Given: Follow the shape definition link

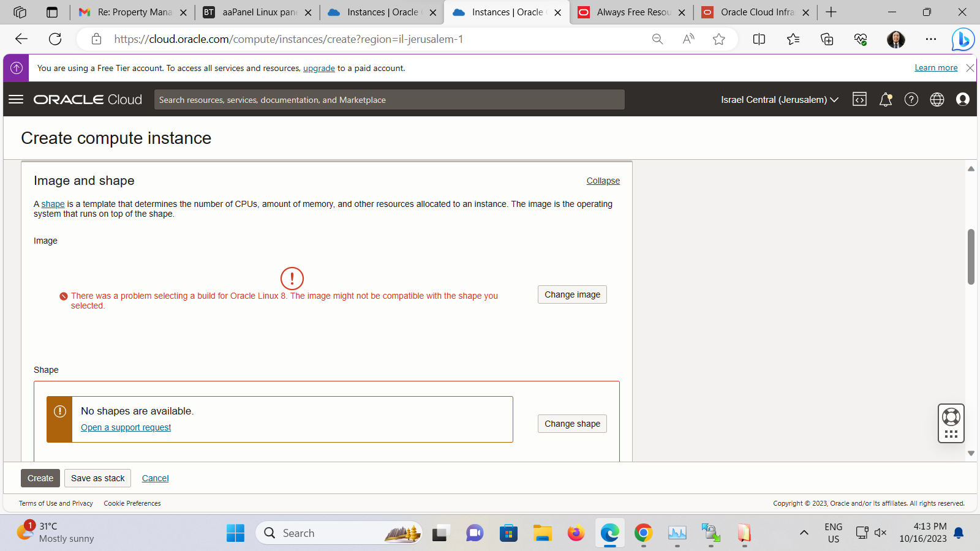Looking at the screenshot, I should pos(53,204).
